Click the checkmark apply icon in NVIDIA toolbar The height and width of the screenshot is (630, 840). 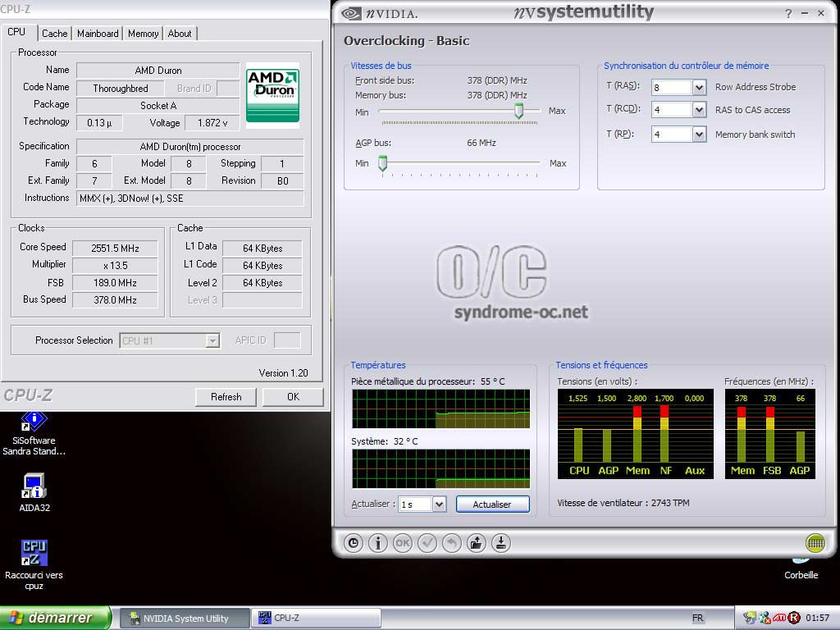(427, 543)
